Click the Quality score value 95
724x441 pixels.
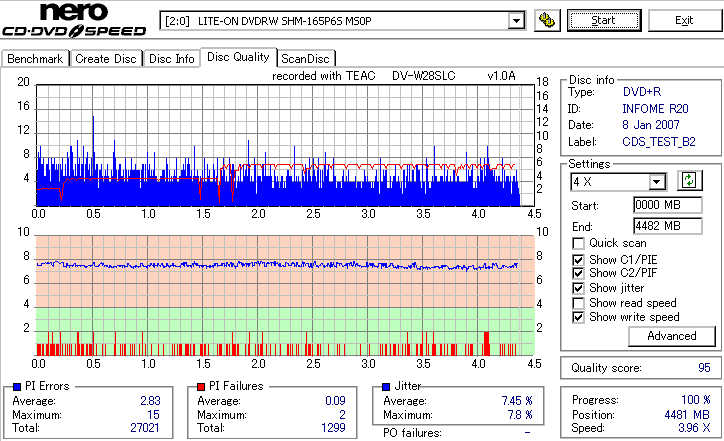click(704, 368)
